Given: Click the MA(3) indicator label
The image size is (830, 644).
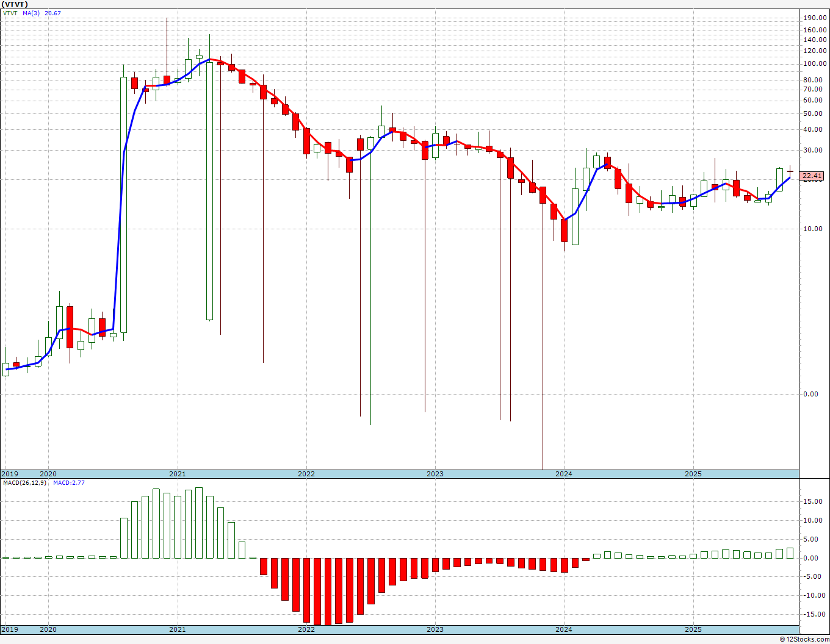Looking at the screenshot, I should [x=32, y=13].
